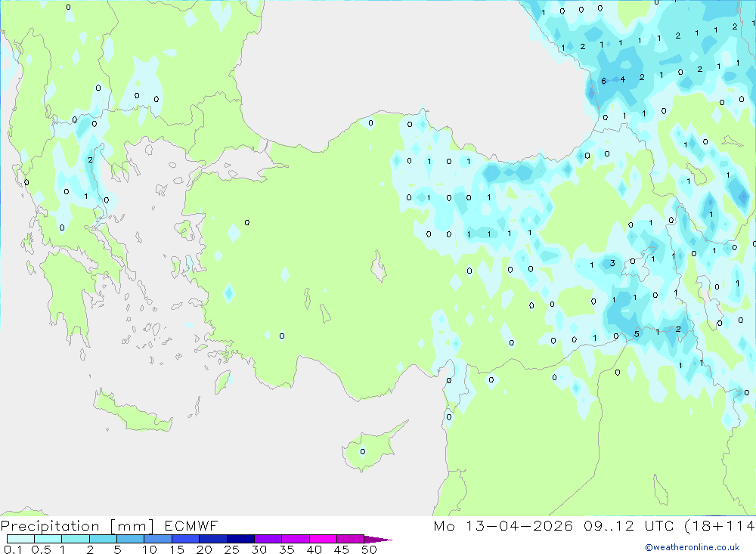756x554 pixels.
Task: Click the legend label "45"
Action: (x=342, y=549)
